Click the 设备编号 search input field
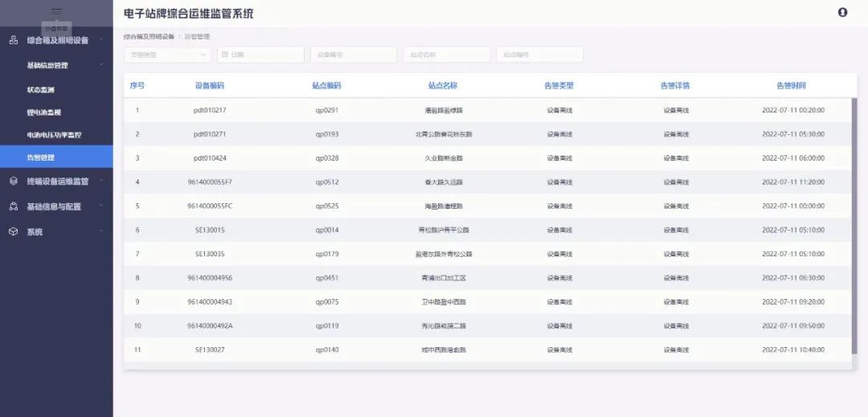 [354, 55]
